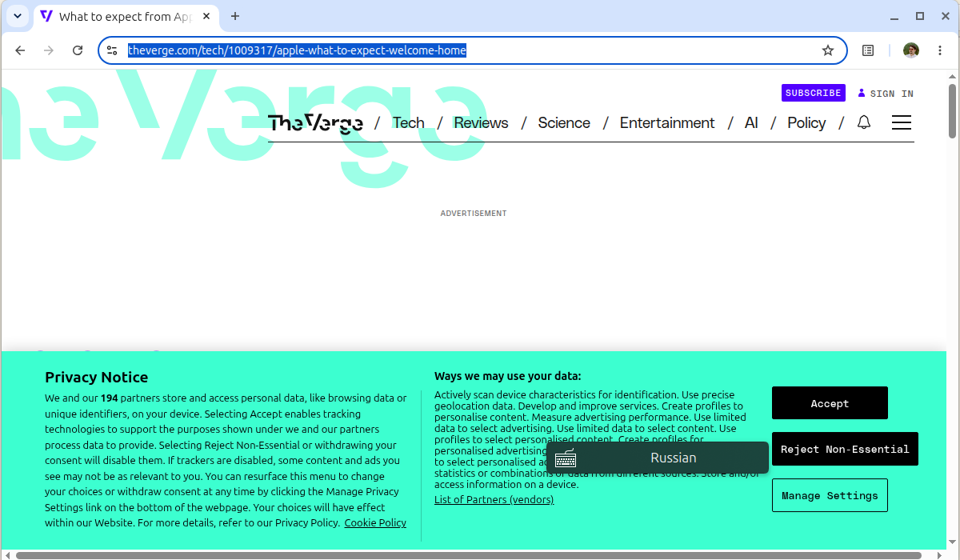Open the Entertainment section
960x560 pixels.
tap(667, 122)
